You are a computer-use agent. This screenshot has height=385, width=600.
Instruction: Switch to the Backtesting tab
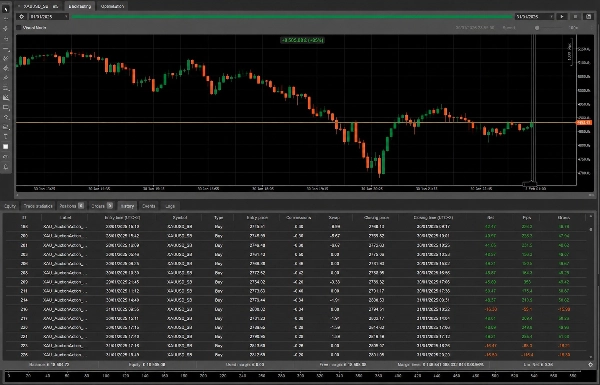pos(80,6)
